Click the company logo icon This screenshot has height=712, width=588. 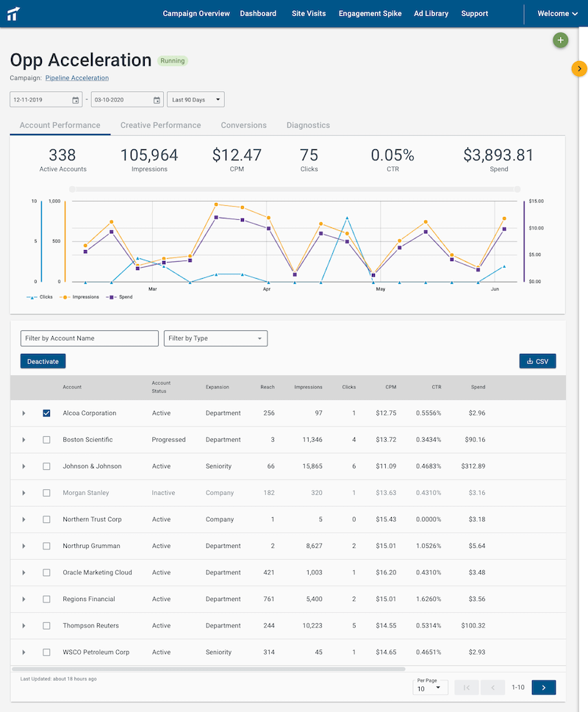click(13, 14)
